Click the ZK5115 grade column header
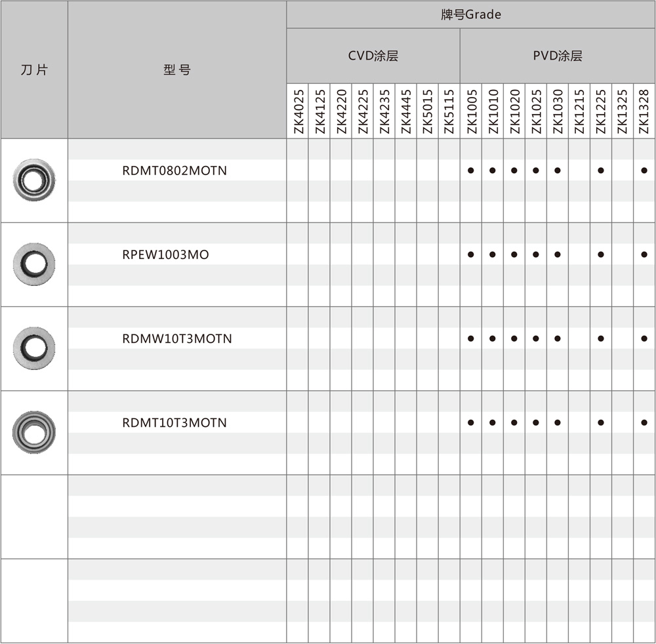Image resolution: width=656 pixels, height=644 pixels. 449,111
